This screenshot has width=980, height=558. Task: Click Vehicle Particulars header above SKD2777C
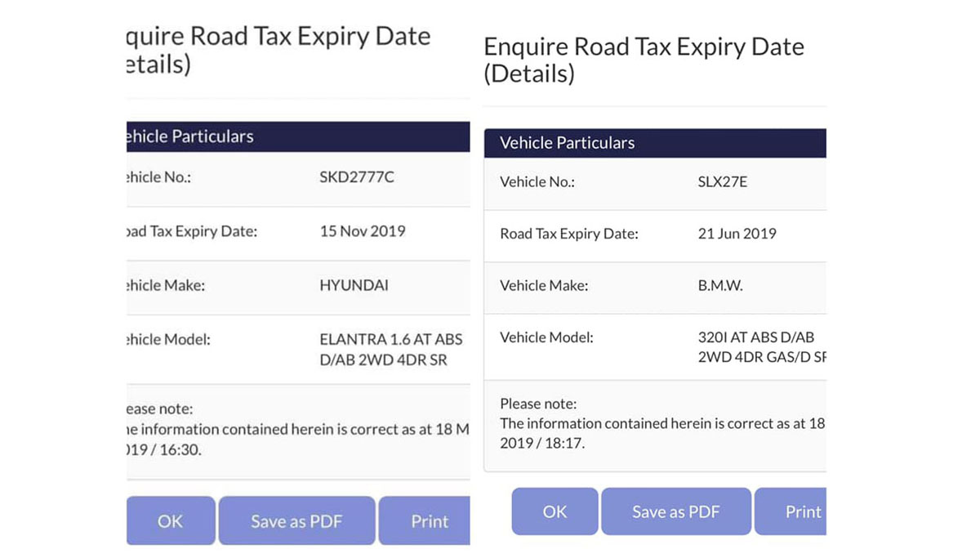click(x=190, y=136)
